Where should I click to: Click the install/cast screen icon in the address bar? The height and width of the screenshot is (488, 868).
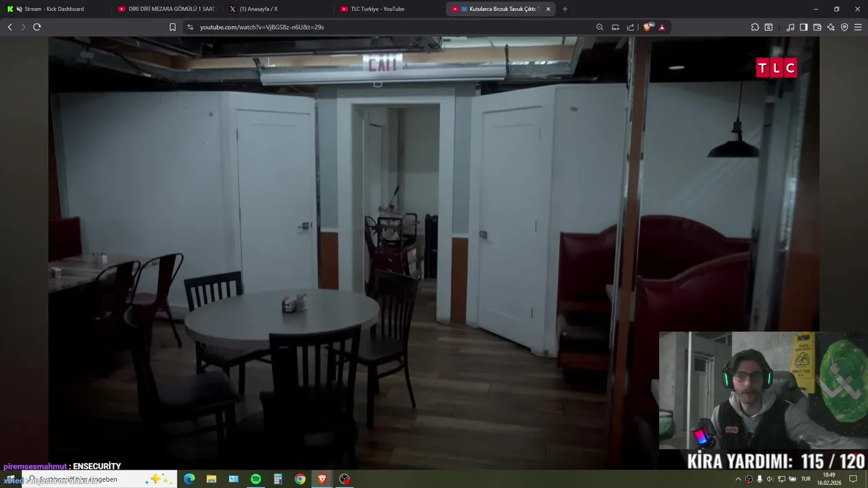point(615,27)
